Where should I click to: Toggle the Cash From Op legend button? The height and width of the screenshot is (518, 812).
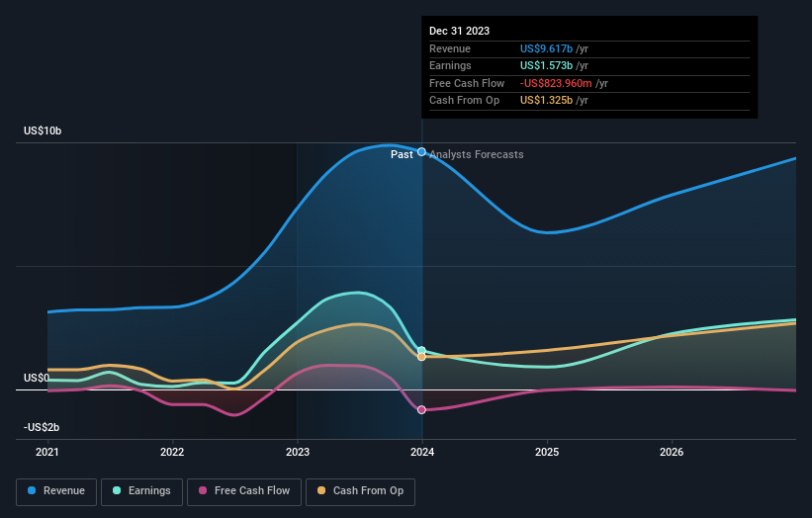pos(360,491)
